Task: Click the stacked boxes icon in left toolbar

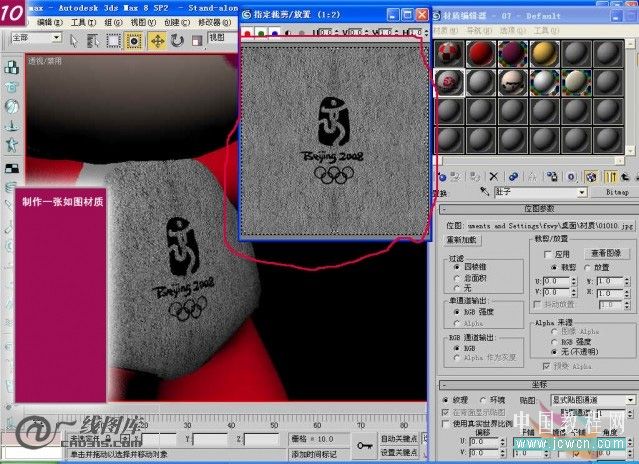Action: (11, 68)
